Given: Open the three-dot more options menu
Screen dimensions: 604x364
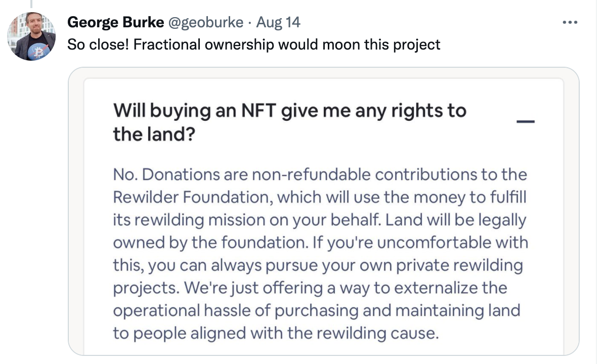Looking at the screenshot, I should [x=570, y=23].
